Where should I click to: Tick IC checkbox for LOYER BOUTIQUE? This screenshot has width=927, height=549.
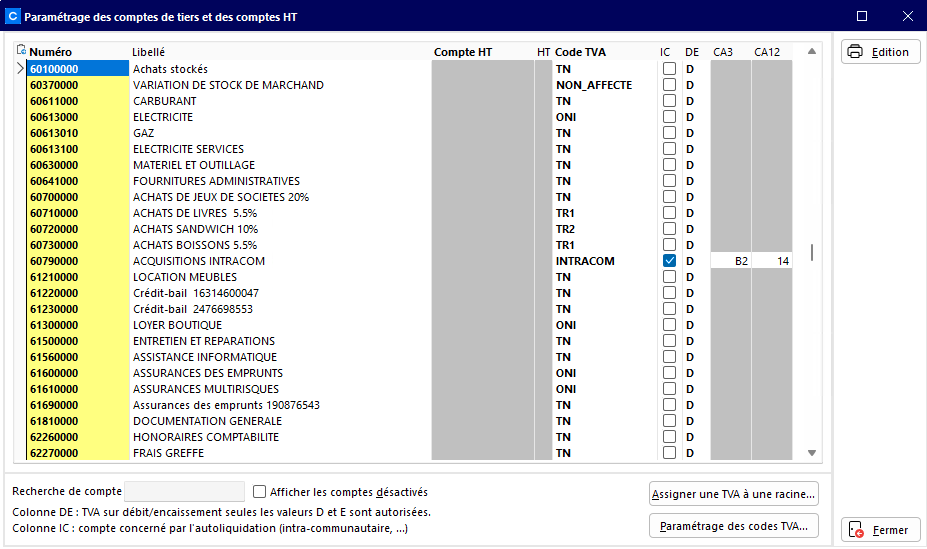(x=669, y=324)
